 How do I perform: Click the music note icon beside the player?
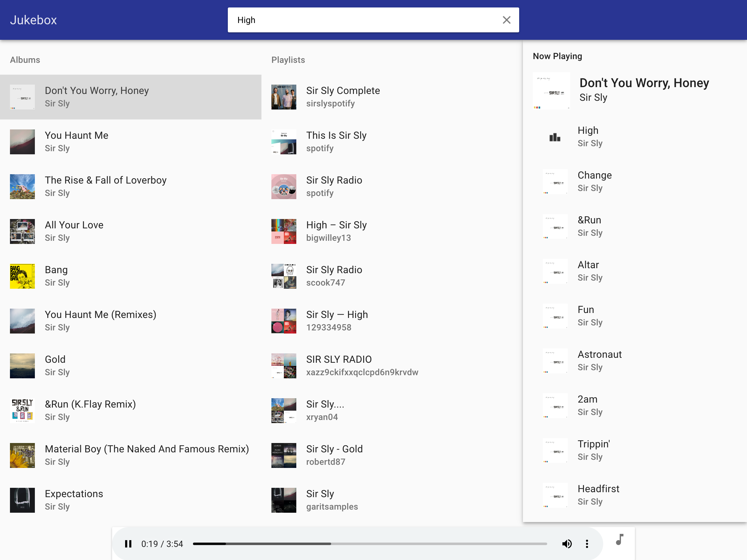click(x=619, y=539)
